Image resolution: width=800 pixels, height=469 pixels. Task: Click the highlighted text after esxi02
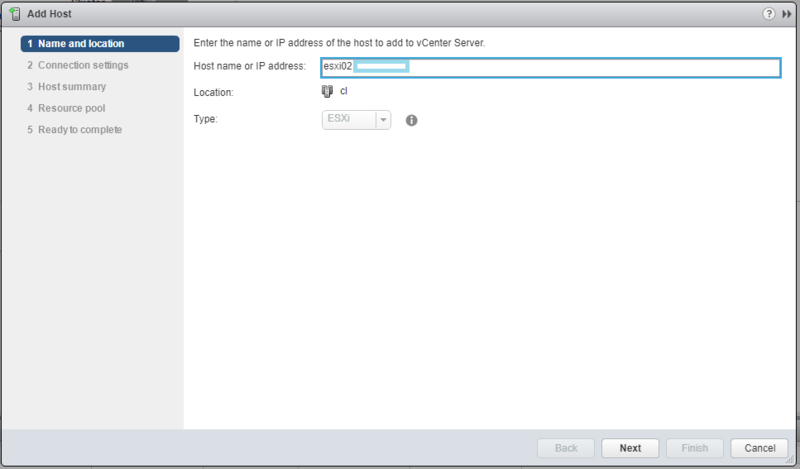tap(381, 66)
